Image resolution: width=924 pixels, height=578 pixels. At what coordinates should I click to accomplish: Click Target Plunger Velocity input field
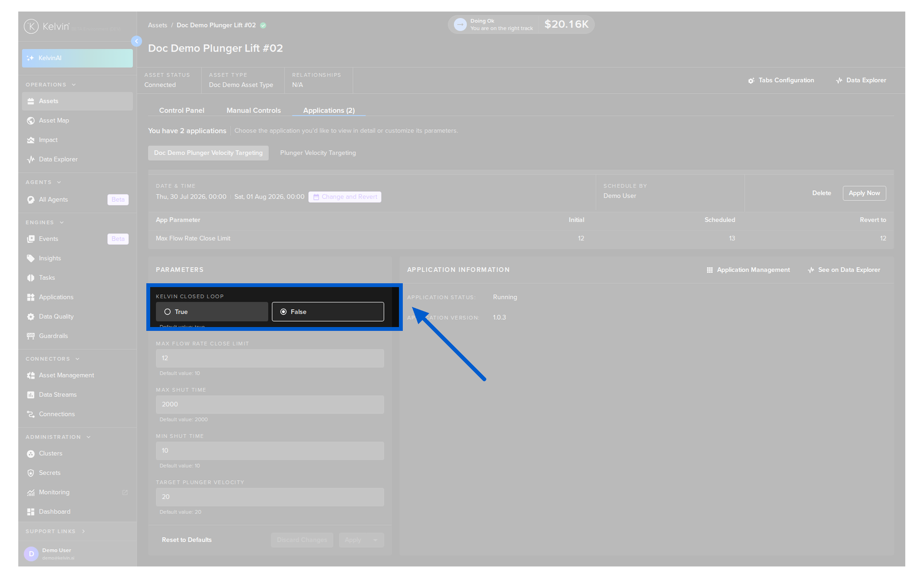coord(270,497)
